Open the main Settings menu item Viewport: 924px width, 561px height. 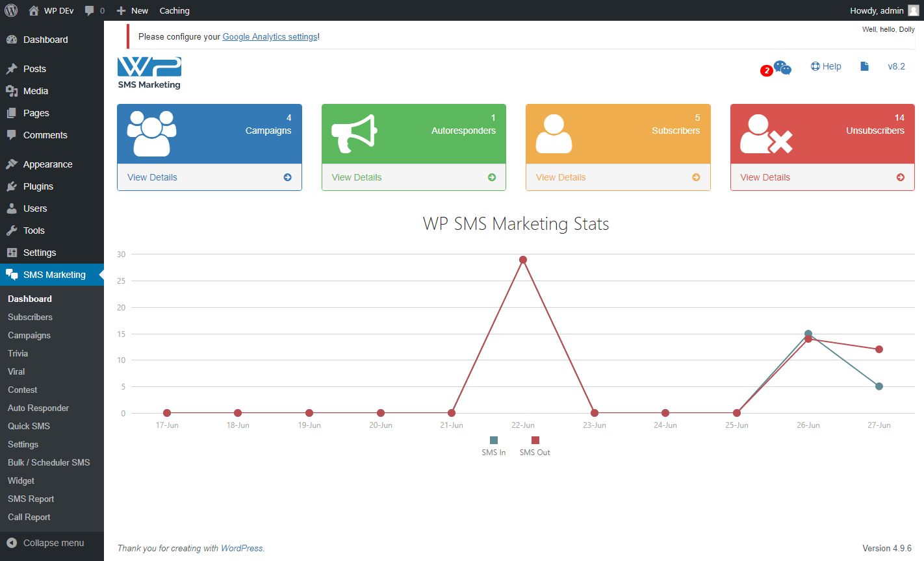pos(52,253)
